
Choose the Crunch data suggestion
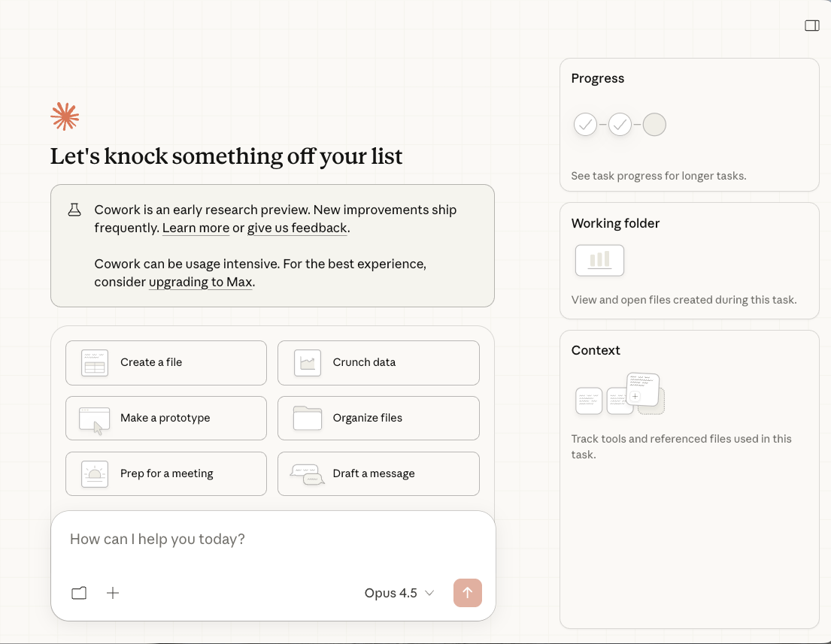(378, 362)
